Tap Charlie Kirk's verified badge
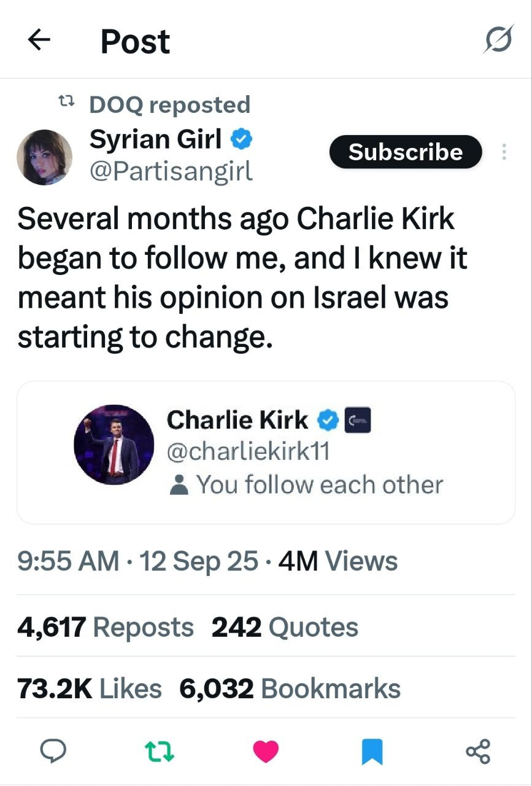Screen dimensions: 532x786 point(328,421)
